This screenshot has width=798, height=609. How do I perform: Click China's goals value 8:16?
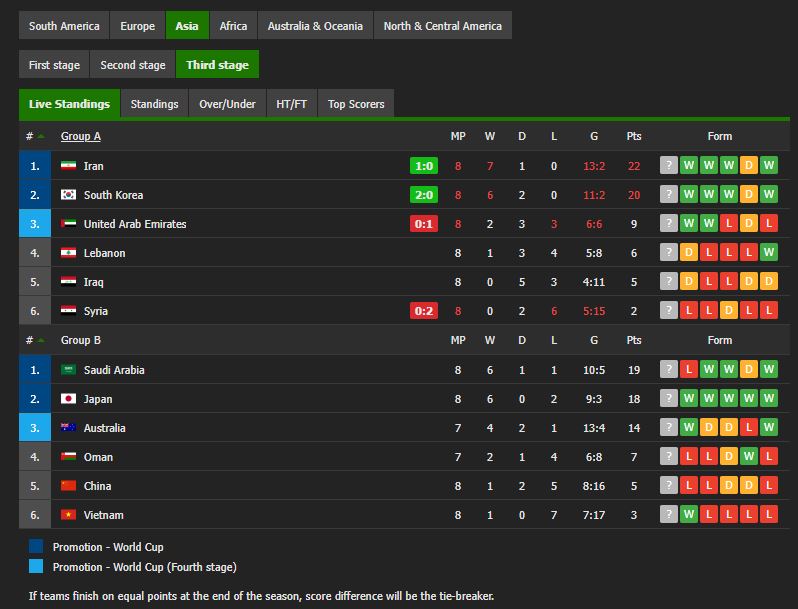pyautogui.click(x=594, y=486)
